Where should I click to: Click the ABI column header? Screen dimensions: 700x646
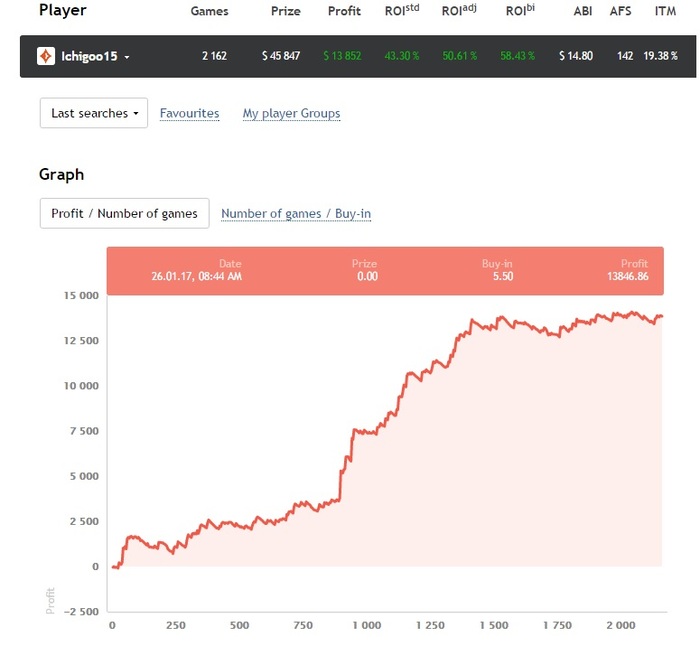tap(583, 11)
